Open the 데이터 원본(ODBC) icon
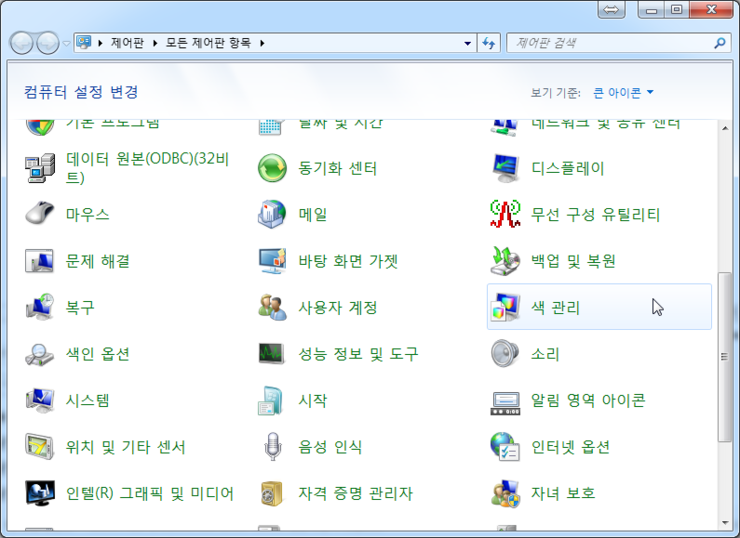 click(40, 168)
